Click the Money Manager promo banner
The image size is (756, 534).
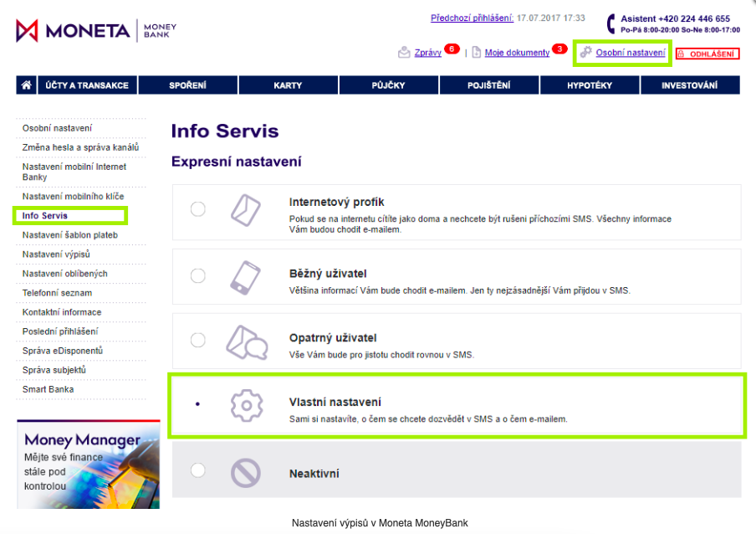coord(89,464)
